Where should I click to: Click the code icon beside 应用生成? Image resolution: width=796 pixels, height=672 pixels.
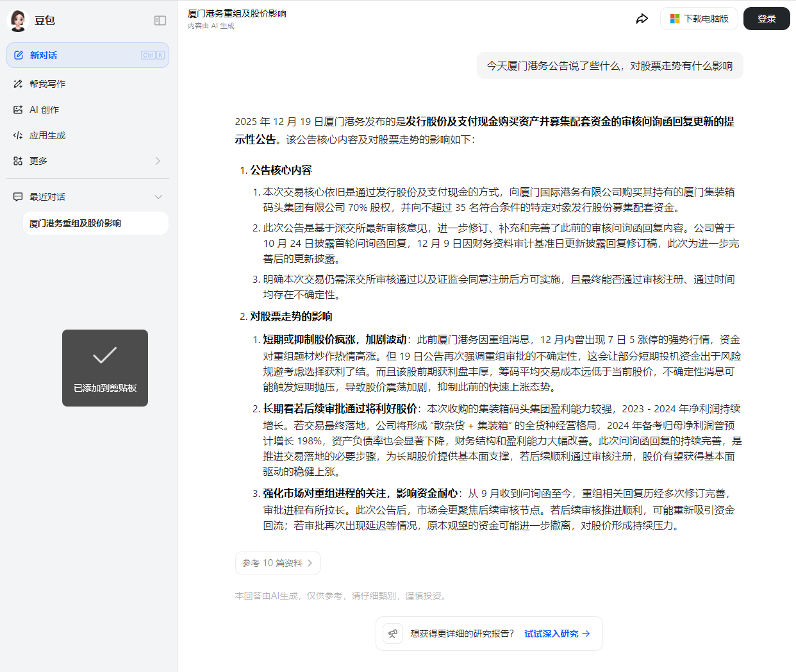[x=18, y=135]
